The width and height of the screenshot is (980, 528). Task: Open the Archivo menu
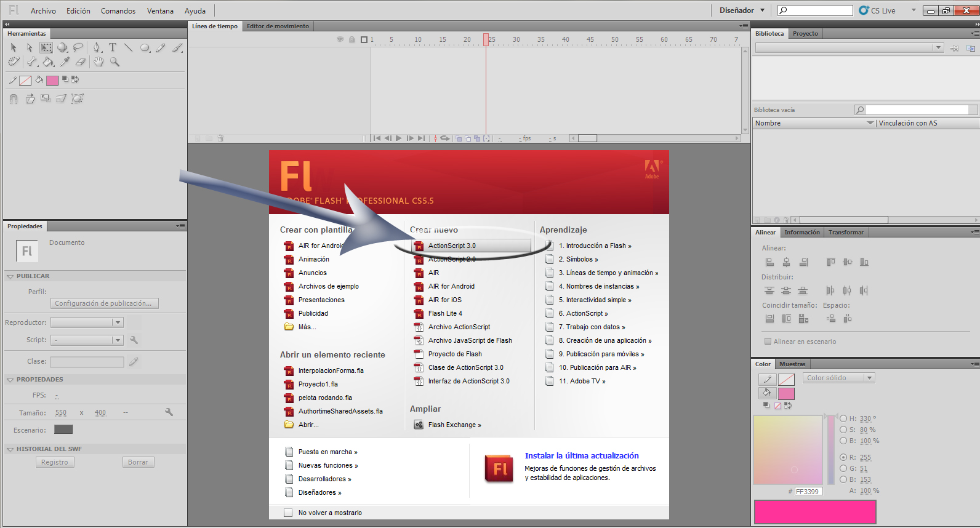click(x=43, y=11)
